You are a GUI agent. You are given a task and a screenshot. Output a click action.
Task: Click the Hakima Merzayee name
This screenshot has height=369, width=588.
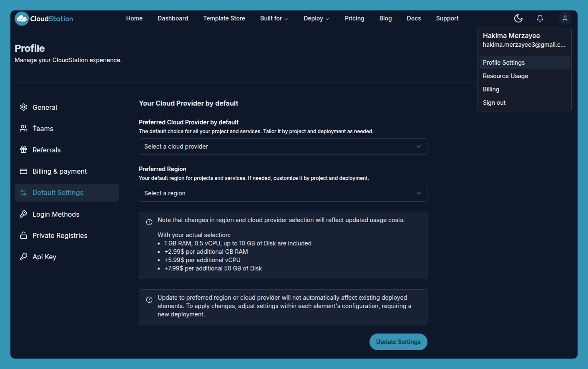[x=511, y=36]
